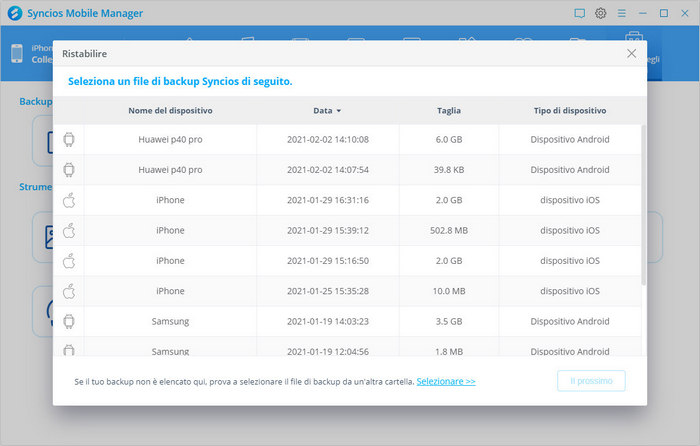Select date 2021-02-02 14:10:08
Viewport: 700px width, 446px height.
point(328,139)
